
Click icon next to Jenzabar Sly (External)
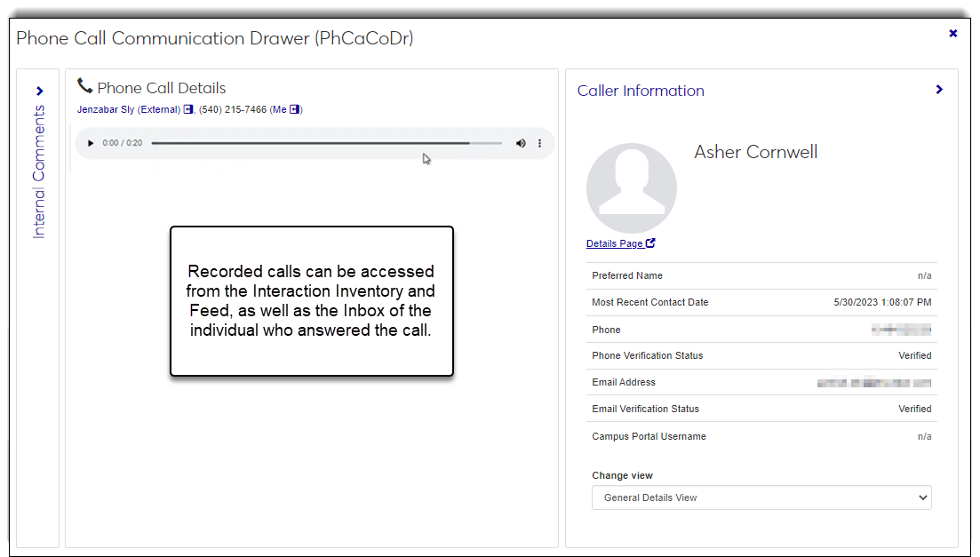pyautogui.click(x=188, y=110)
